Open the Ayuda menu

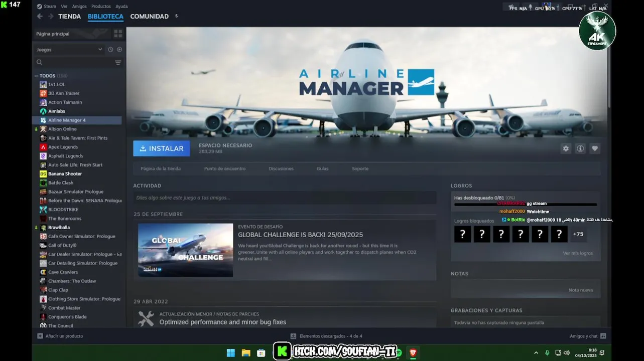click(x=121, y=7)
